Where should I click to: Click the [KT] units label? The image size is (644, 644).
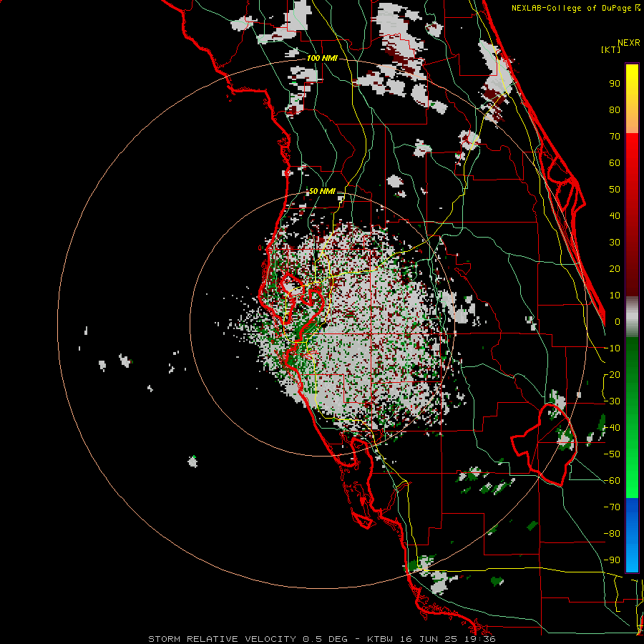(610, 49)
